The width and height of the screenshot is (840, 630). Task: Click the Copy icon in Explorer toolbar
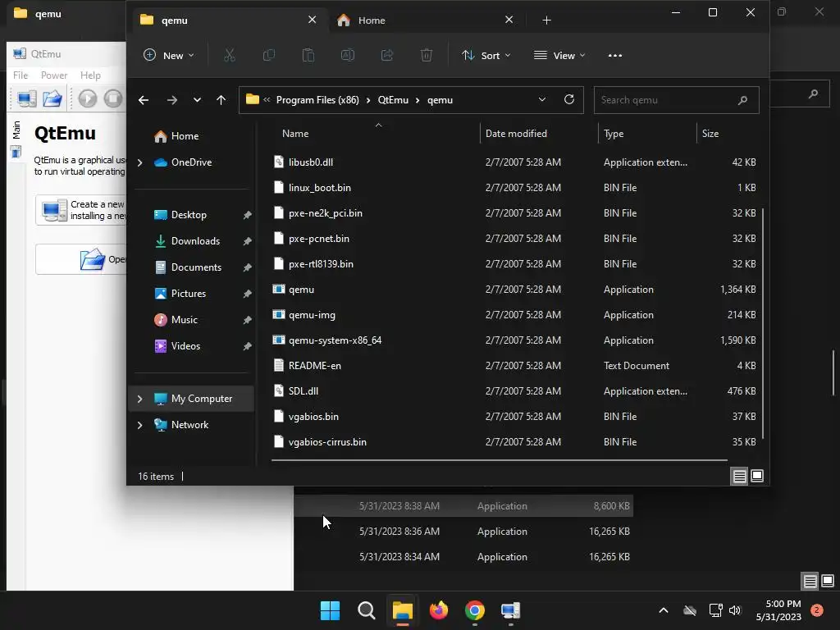pos(269,55)
